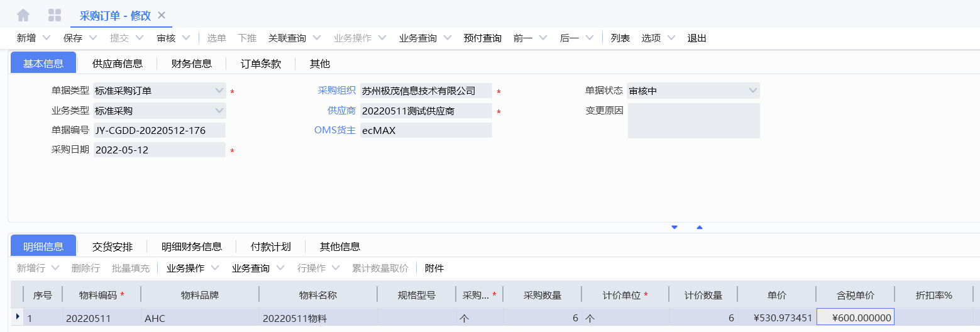
Task: Open the 业务查询 top toolbar menu
Action: 418,38
